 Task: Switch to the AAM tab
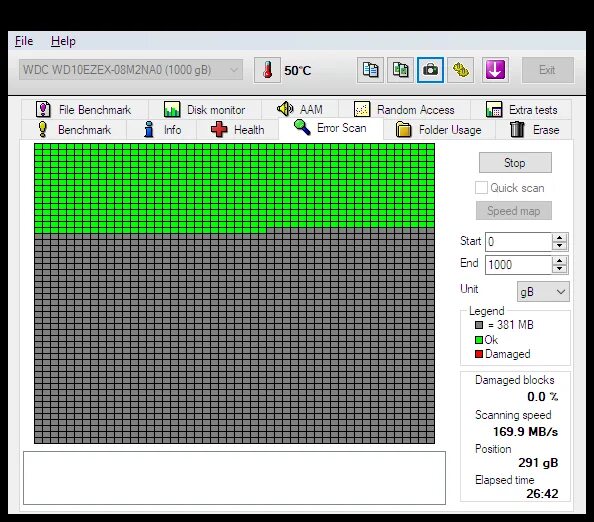tap(300, 110)
